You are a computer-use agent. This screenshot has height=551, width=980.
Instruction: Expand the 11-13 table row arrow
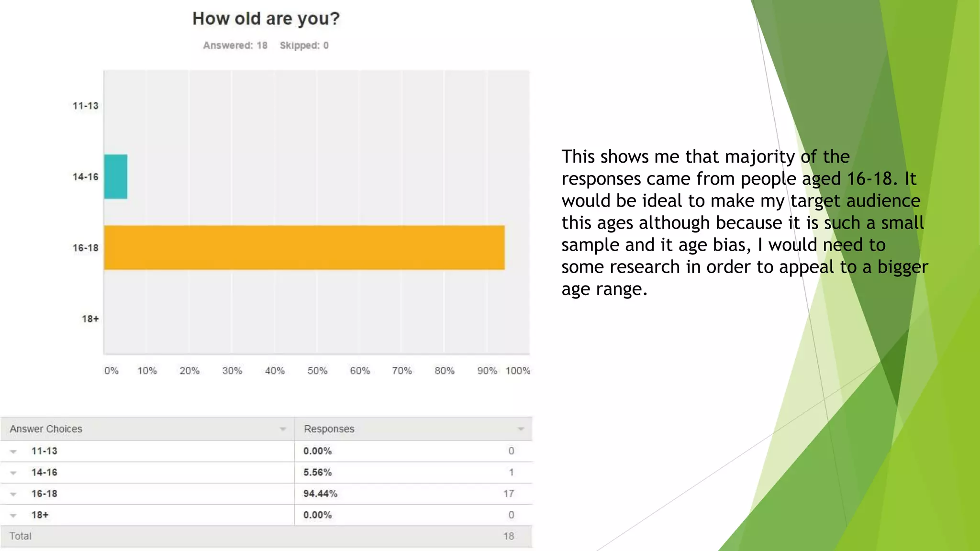tap(13, 452)
